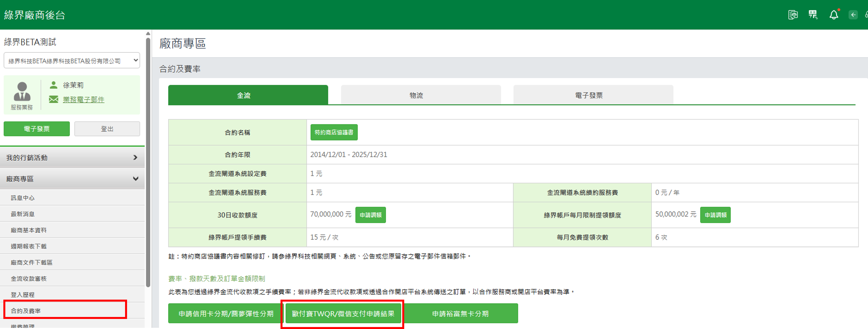Click the sidebar scroll-up arrow
868x329 pixels.
(148, 34)
